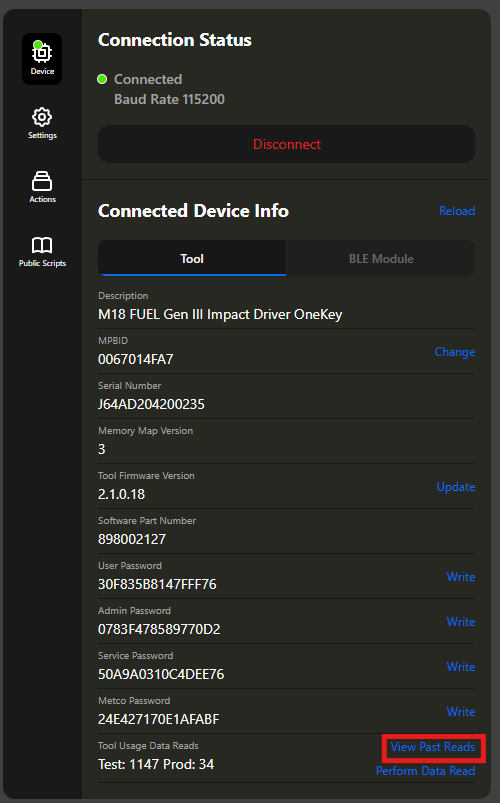
Task: Click the Connected Device Info heading
Action: click(193, 210)
